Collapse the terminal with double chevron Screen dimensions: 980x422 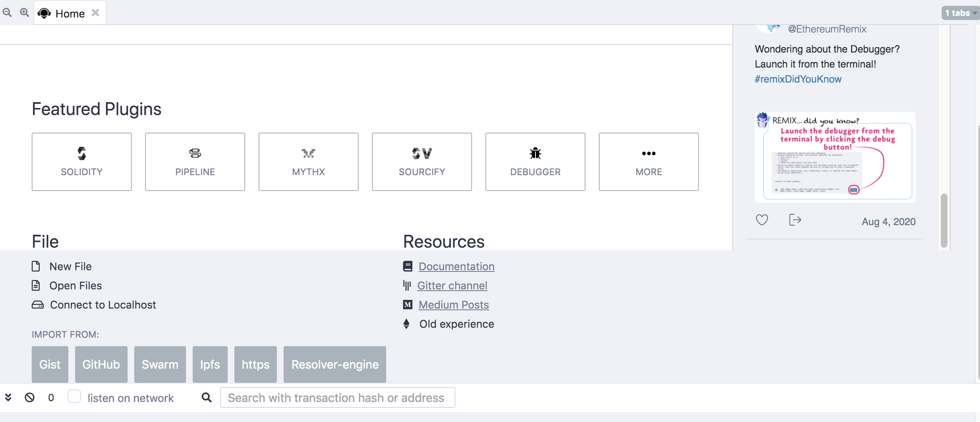[x=8, y=397]
